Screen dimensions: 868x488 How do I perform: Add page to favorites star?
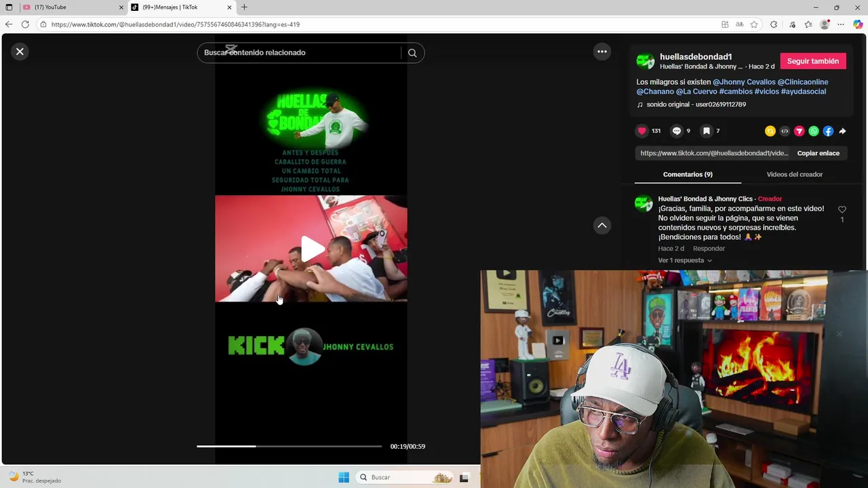pos(754,24)
